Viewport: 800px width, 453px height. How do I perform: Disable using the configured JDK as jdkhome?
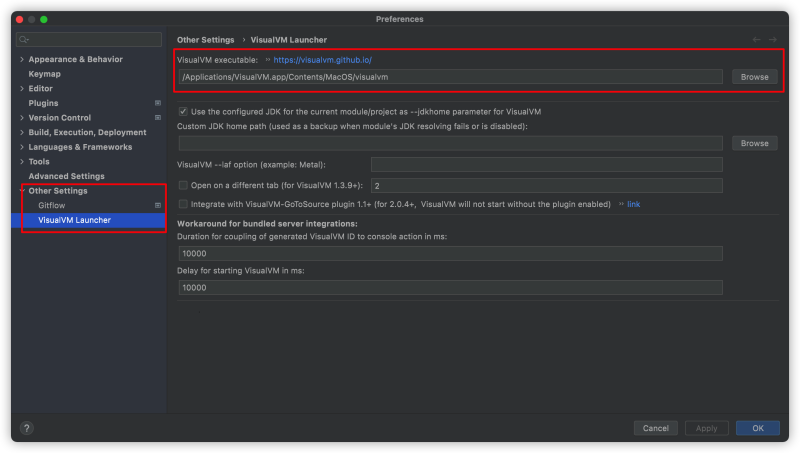(x=183, y=111)
